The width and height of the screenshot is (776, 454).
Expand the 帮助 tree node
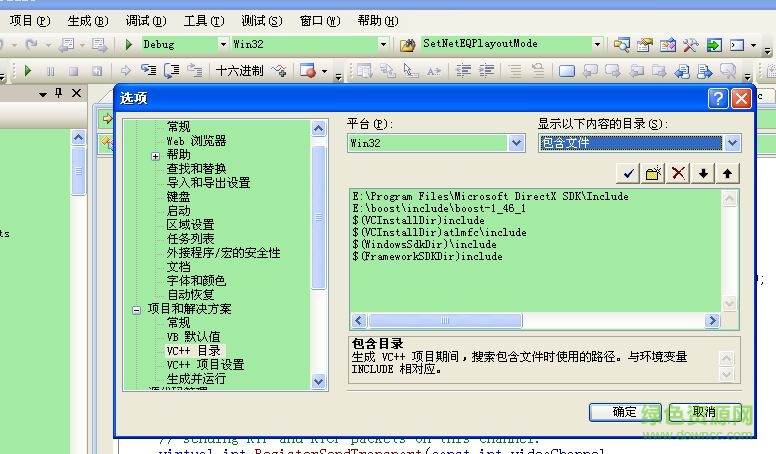coord(156,156)
